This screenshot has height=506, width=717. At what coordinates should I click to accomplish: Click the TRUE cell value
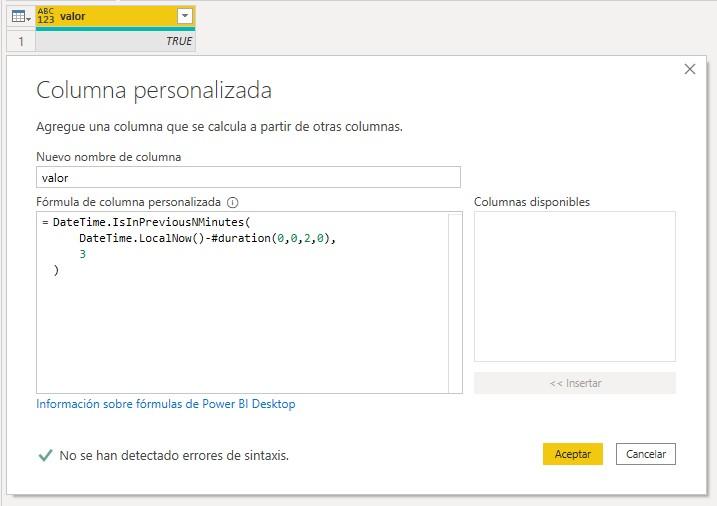coord(115,41)
